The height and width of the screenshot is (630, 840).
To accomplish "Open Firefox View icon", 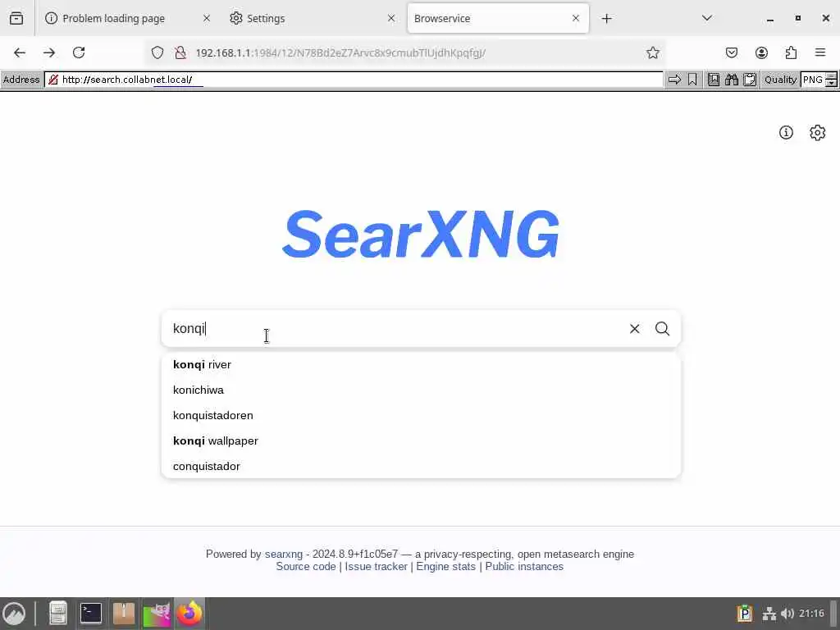I will [x=16, y=18].
